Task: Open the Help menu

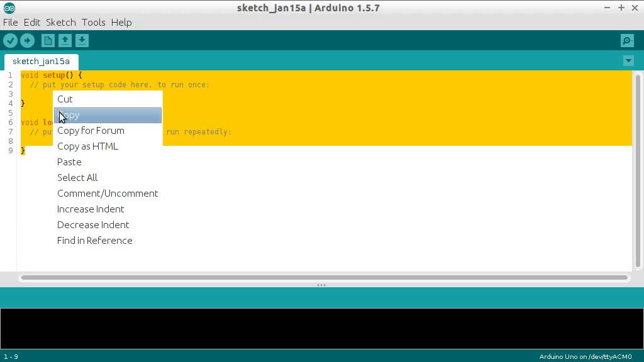Action: point(121,23)
